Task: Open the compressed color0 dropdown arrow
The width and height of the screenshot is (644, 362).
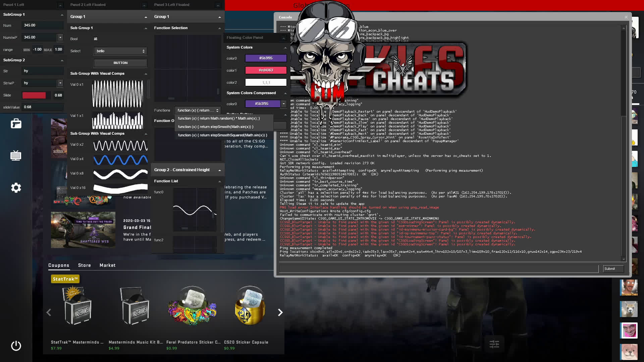Action: coord(283,104)
